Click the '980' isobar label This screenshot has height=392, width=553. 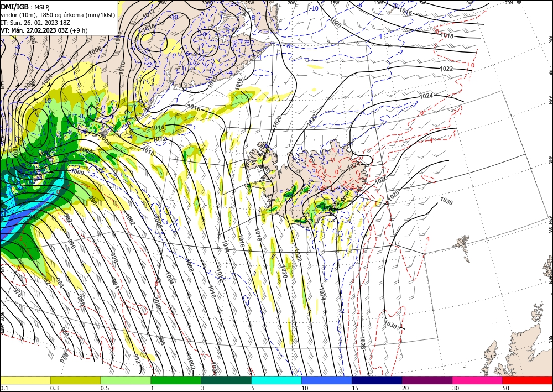click(x=65, y=333)
